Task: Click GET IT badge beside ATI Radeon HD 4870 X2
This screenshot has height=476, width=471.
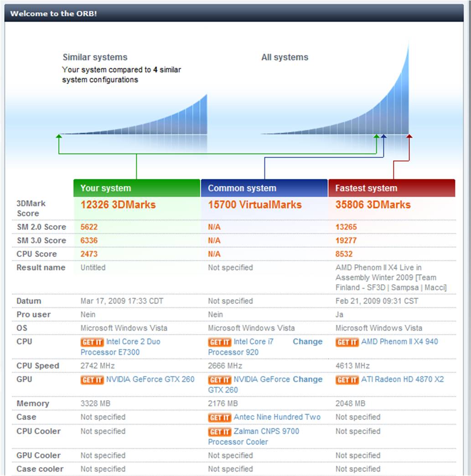Action: (347, 380)
